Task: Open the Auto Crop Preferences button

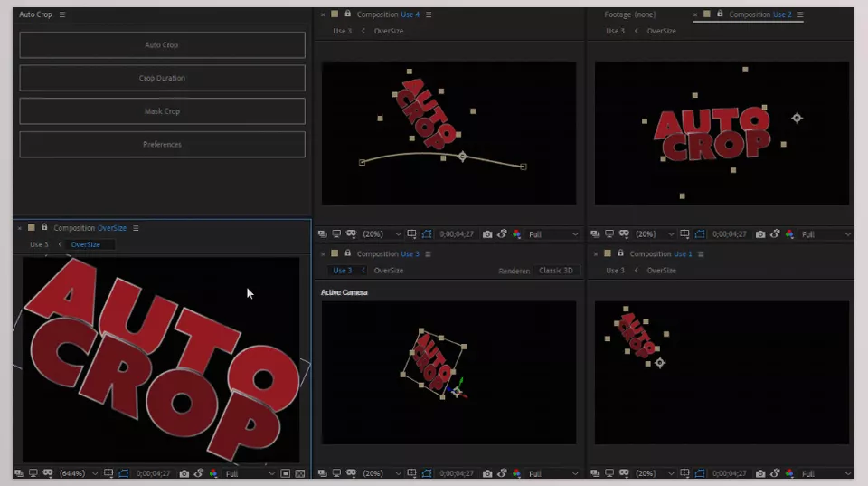Action: click(x=162, y=145)
